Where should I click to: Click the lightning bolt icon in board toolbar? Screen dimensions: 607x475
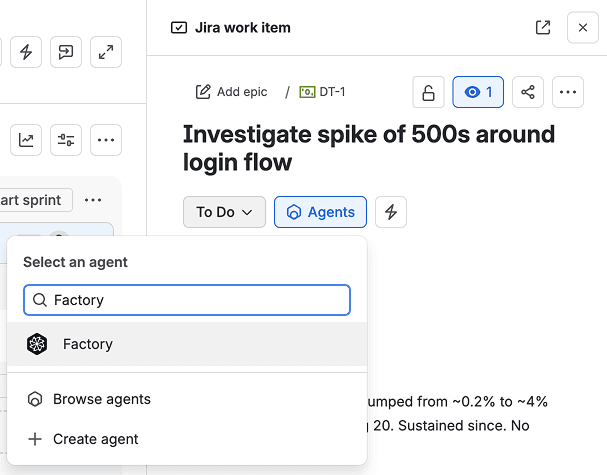(26, 52)
